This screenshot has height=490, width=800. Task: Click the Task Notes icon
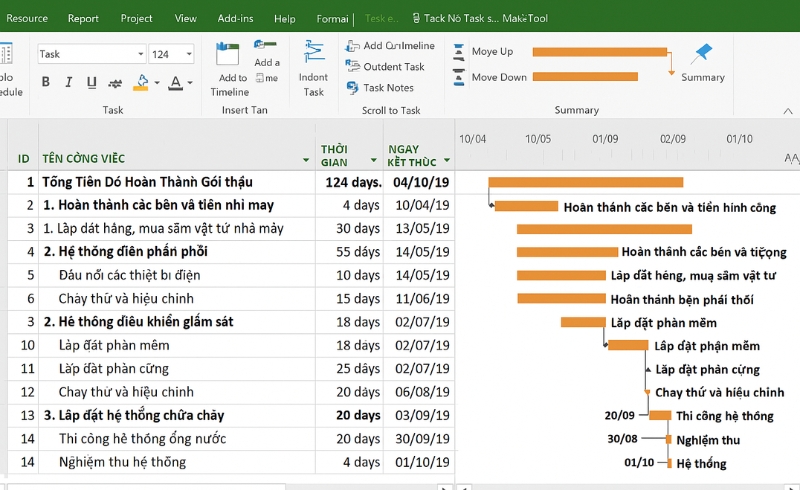[352, 87]
